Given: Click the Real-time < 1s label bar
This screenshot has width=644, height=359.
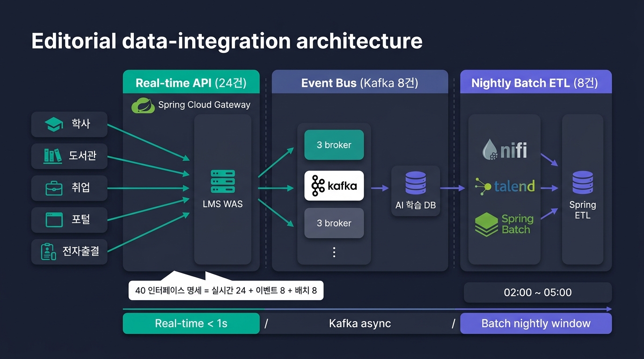Looking at the screenshot, I should coord(191,323).
